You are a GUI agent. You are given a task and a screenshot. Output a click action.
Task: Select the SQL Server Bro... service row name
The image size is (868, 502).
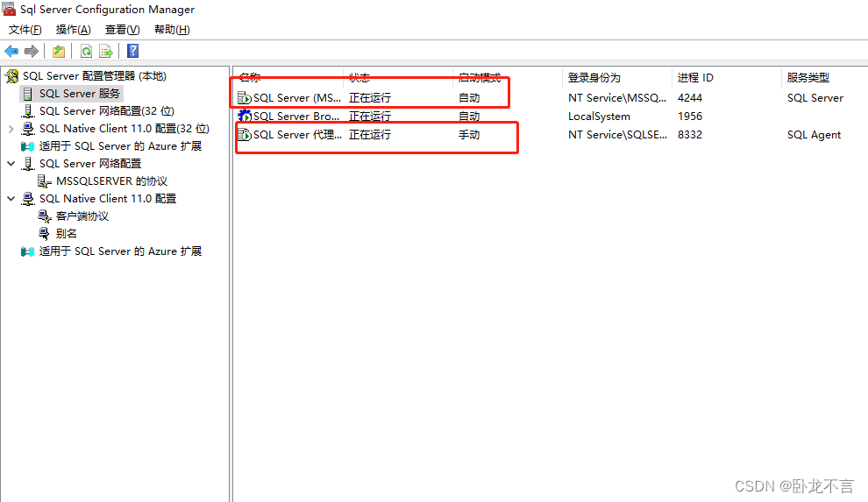[x=296, y=117]
